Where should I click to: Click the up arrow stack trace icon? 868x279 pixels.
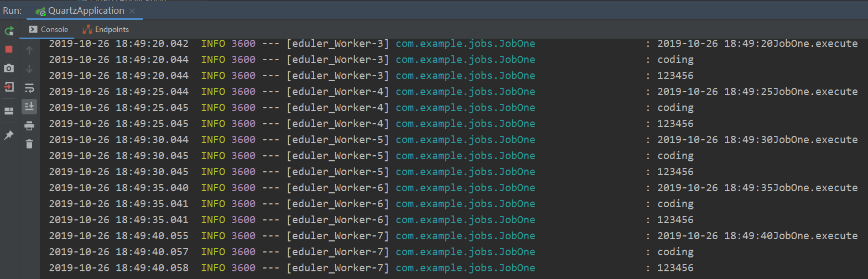(x=29, y=50)
